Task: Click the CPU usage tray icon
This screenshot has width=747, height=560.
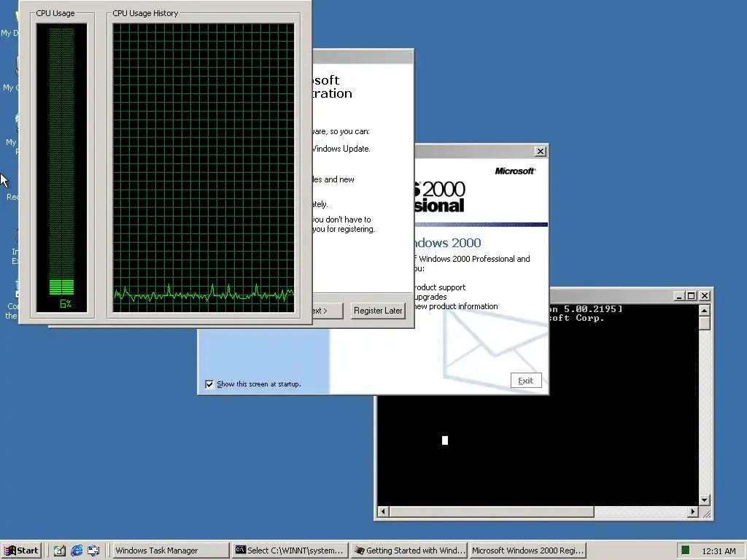Action: (686, 551)
